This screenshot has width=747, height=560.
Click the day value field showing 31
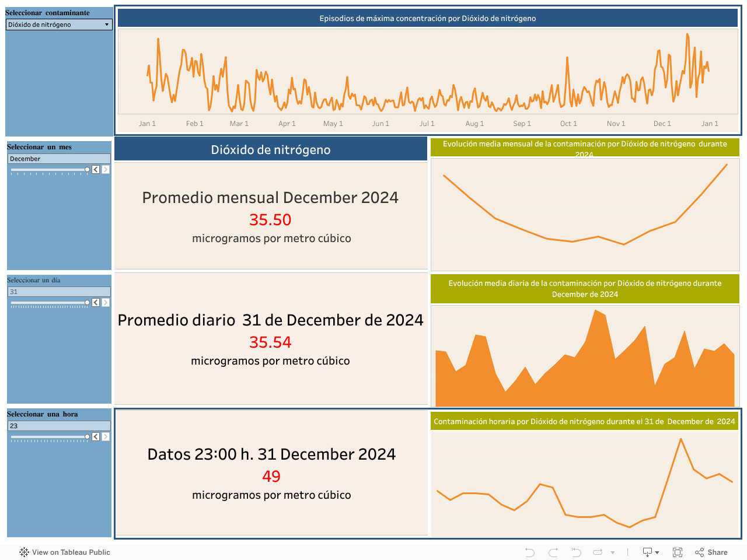point(58,292)
